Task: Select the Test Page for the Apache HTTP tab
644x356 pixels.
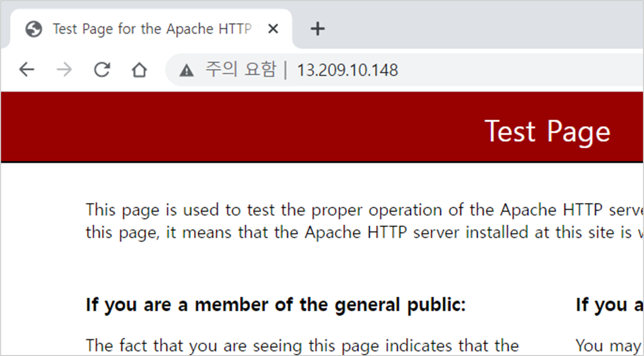Action: tap(151, 29)
